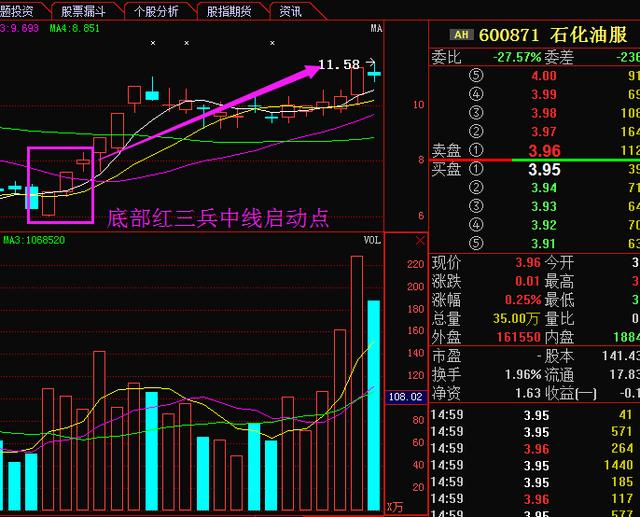The width and height of the screenshot is (640, 517).
Task: Select sell level 1 price 3.96
Action: tap(544, 151)
